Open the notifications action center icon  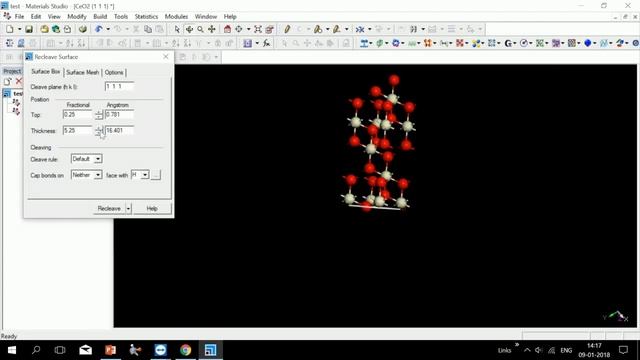click(x=623, y=350)
